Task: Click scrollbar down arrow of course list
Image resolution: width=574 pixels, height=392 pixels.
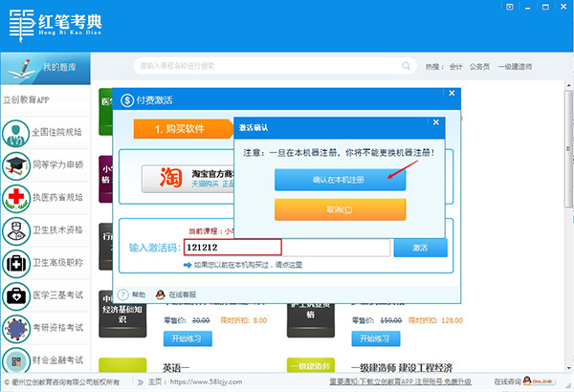Action: click(x=569, y=368)
